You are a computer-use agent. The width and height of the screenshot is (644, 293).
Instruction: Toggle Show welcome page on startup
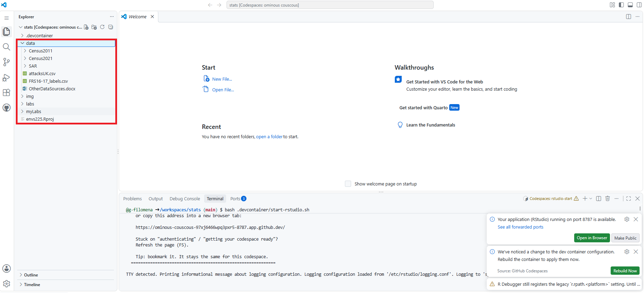pos(348,184)
